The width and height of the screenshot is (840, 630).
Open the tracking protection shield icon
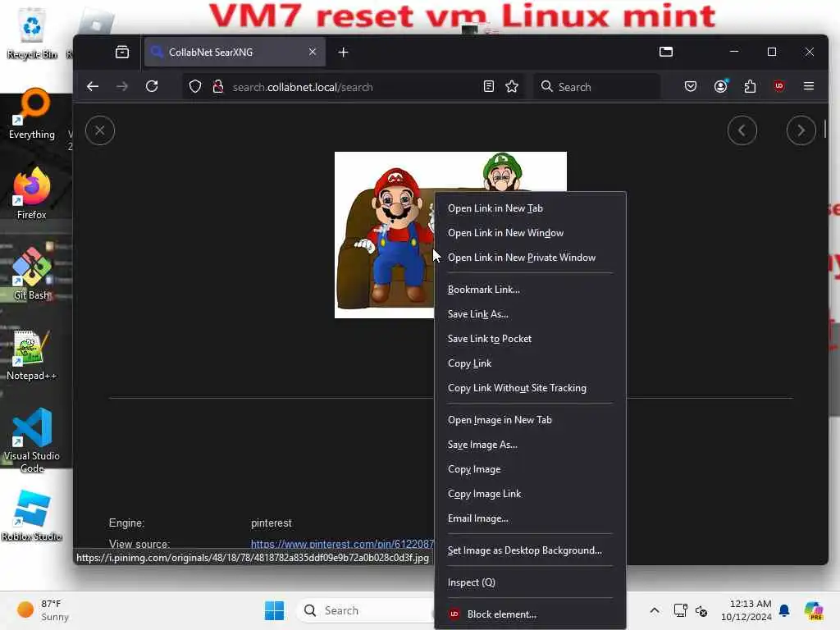pyautogui.click(x=195, y=86)
